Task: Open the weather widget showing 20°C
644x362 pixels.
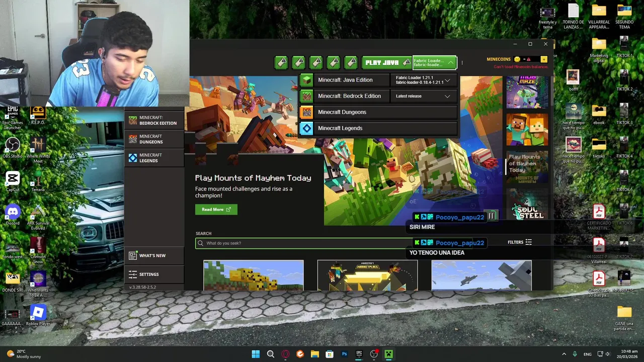Action: [23, 354]
